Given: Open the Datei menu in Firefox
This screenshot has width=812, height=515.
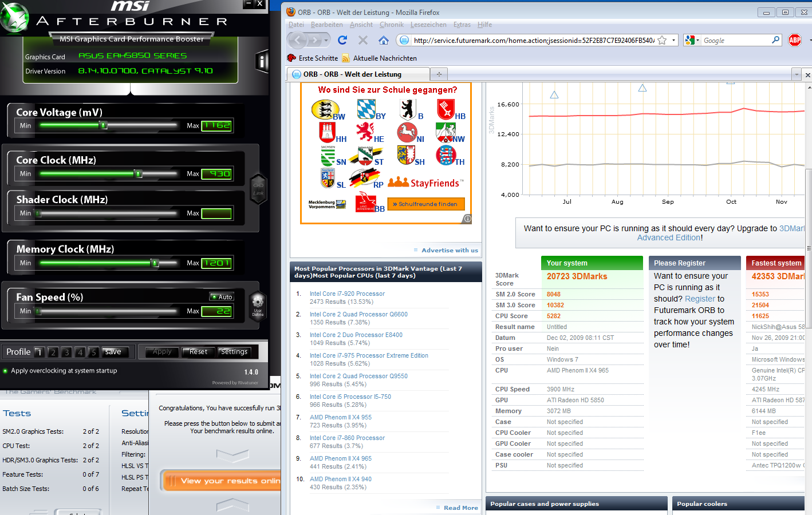Looking at the screenshot, I should click(x=297, y=25).
